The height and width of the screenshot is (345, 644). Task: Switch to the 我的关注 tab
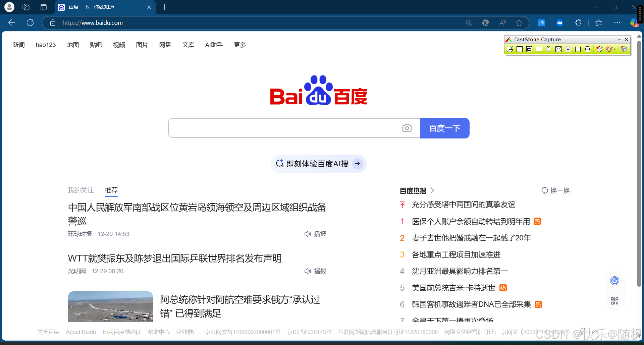tap(80, 190)
